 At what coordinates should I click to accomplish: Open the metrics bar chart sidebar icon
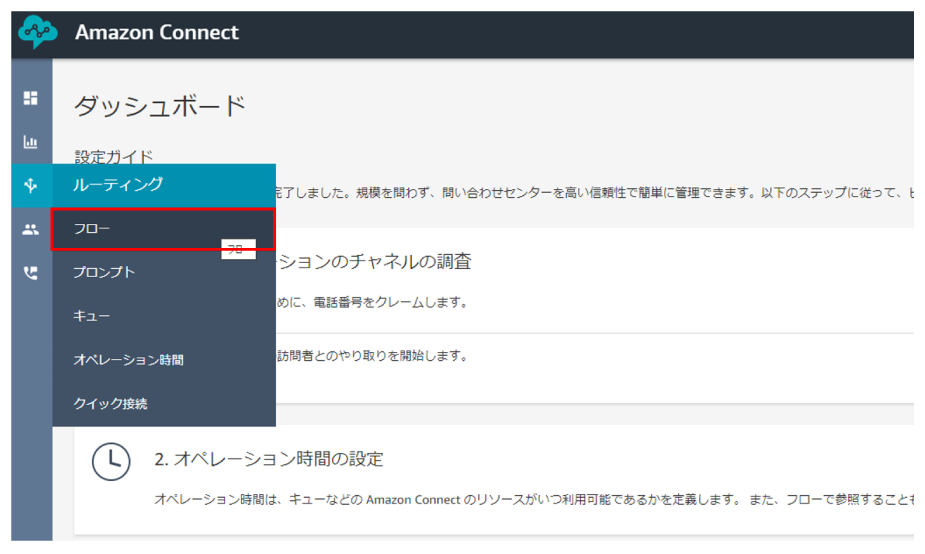[x=31, y=142]
